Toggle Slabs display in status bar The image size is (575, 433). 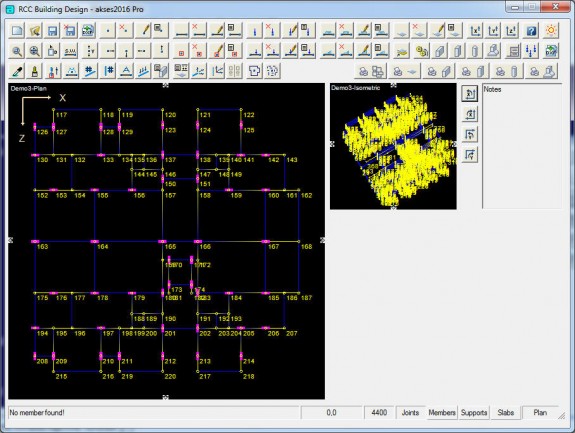[x=505, y=413]
